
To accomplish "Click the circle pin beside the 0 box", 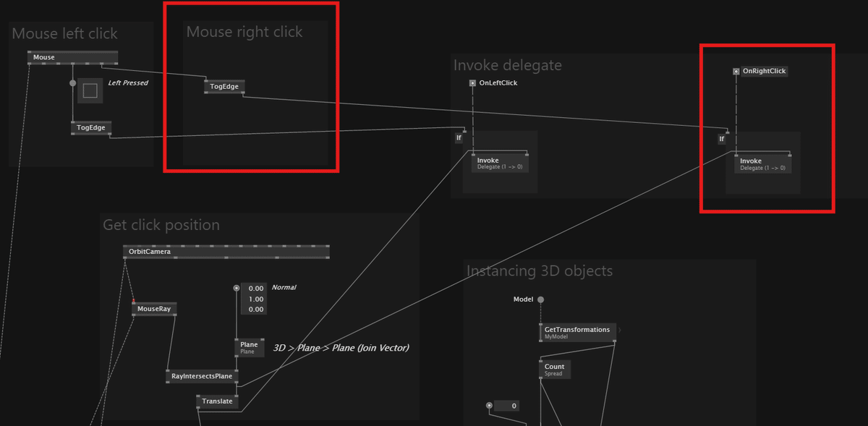I will pos(489,406).
